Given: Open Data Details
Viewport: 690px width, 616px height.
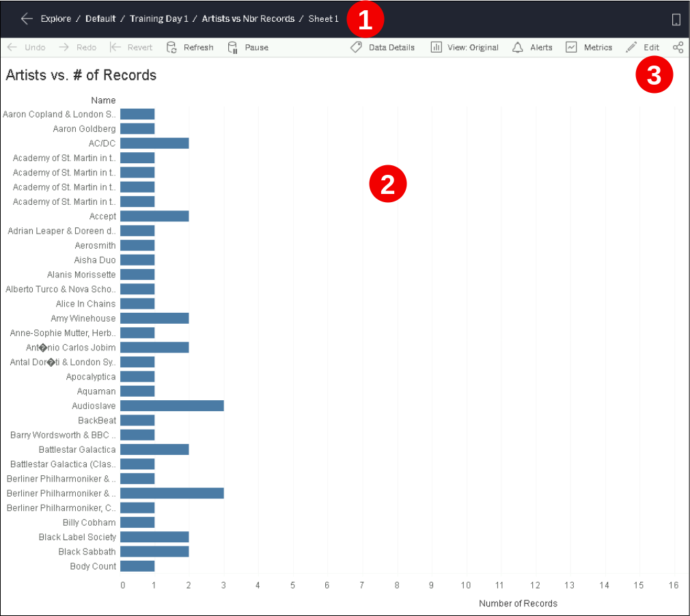Looking at the screenshot, I should [x=391, y=48].
